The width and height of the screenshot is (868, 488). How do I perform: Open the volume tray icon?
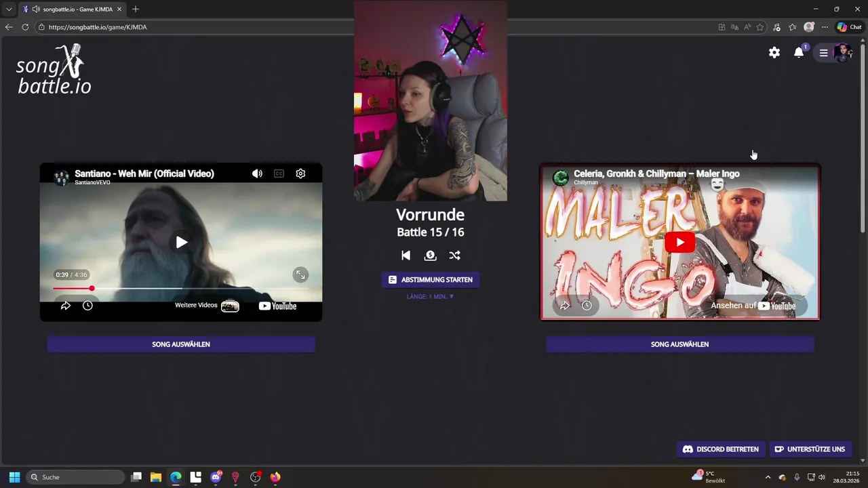tap(822, 477)
